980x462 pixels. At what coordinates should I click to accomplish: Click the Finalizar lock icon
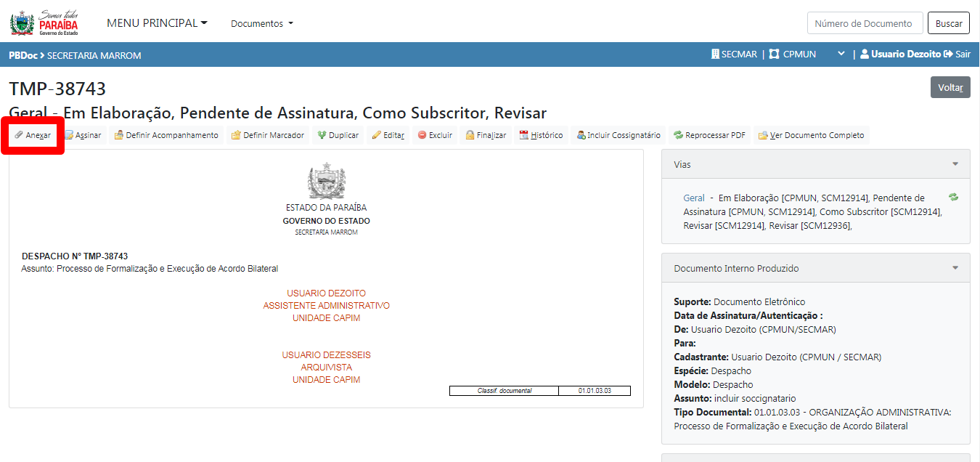point(470,135)
